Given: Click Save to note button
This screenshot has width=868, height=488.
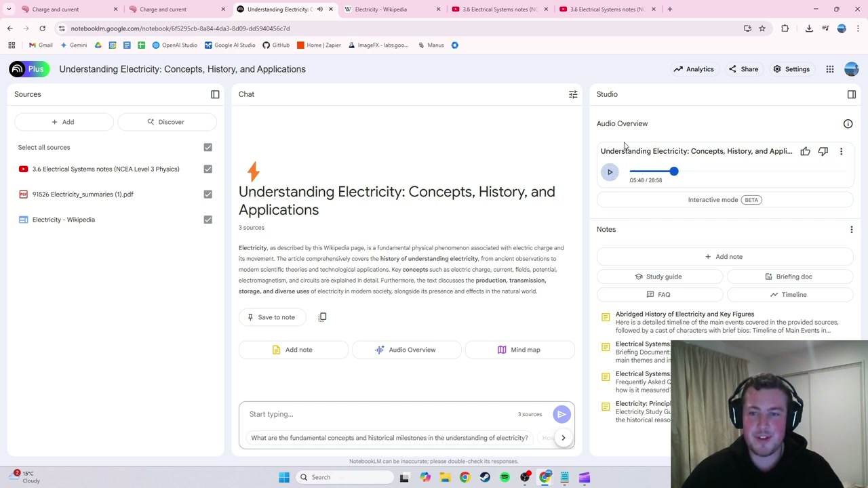Looking at the screenshot, I should coord(271,317).
